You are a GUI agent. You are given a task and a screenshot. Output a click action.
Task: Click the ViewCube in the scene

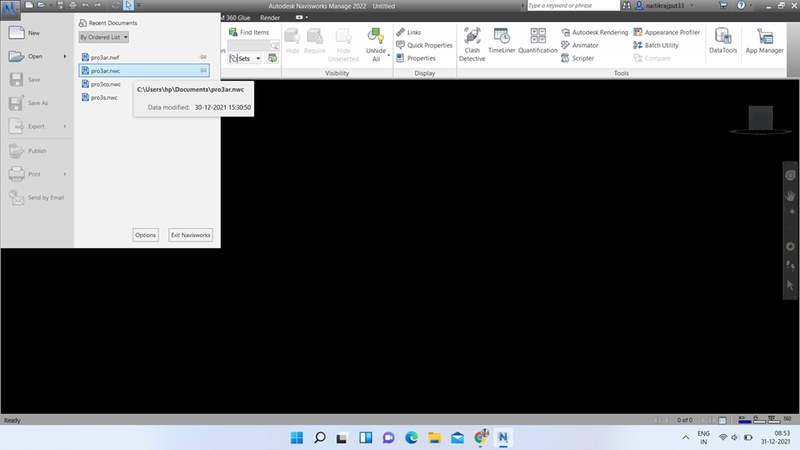pos(760,120)
